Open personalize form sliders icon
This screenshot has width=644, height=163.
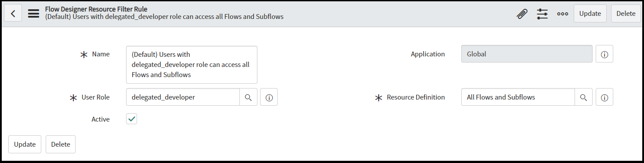pos(542,14)
